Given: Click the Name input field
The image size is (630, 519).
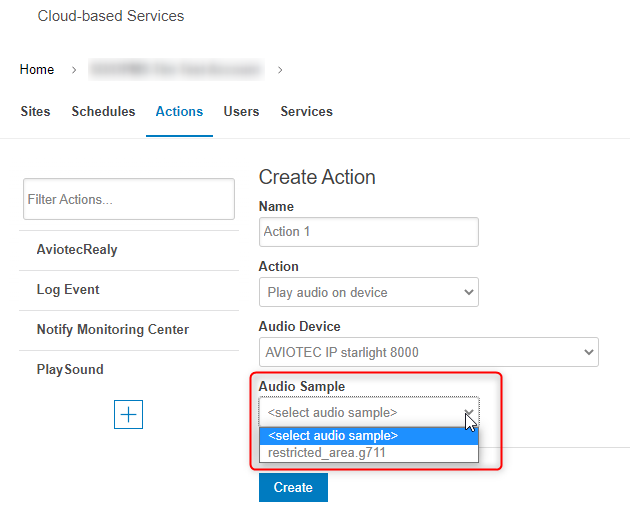Looking at the screenshot, I should click(368, 231).
